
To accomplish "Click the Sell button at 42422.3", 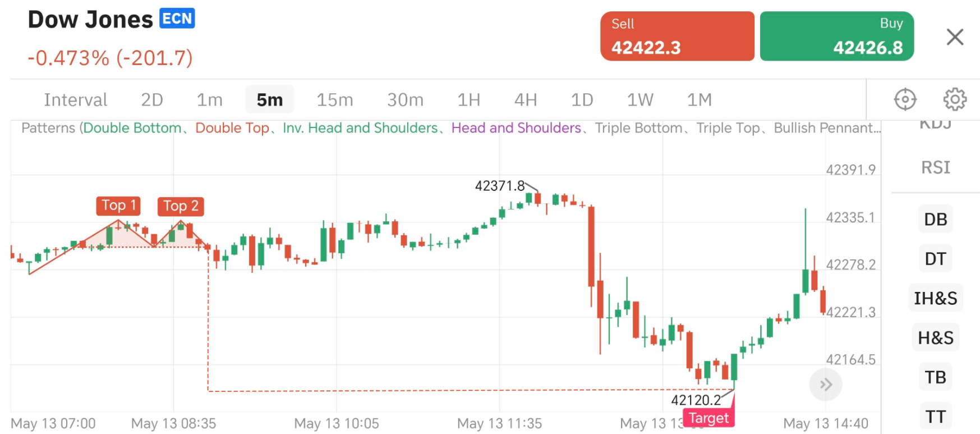I will click(x=677, y=35).
